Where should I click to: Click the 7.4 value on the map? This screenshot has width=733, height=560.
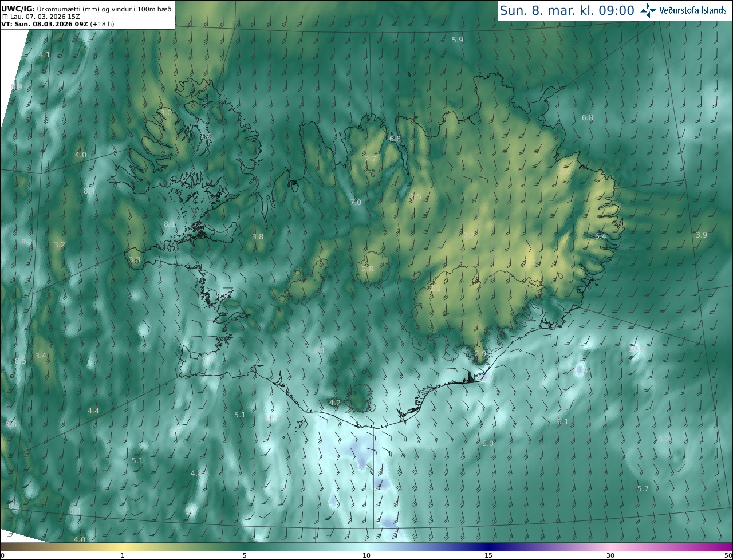pos(206,136)
